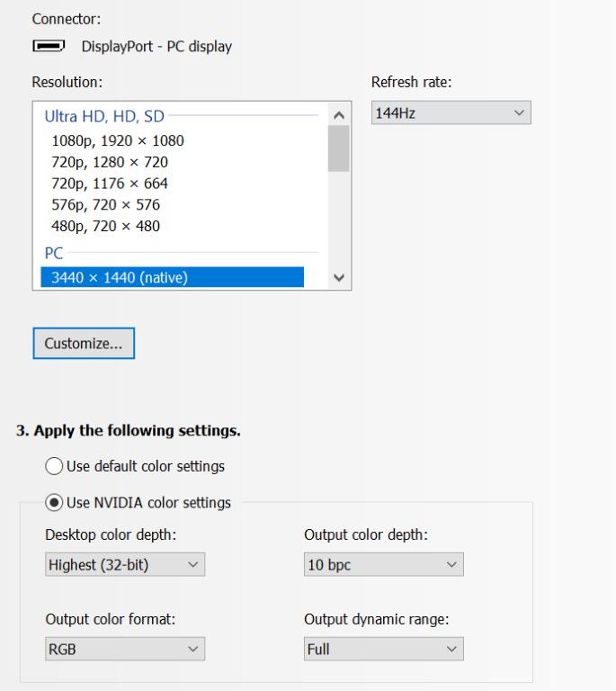Click the resolution list scroll up arrow

[x=339, y=115]
